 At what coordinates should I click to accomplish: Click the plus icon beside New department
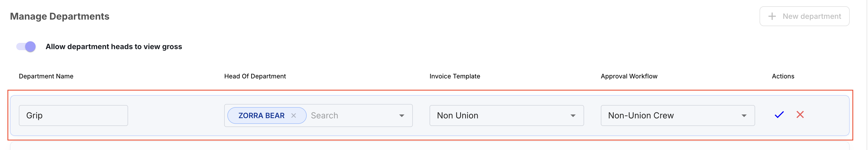click(772, 16)
